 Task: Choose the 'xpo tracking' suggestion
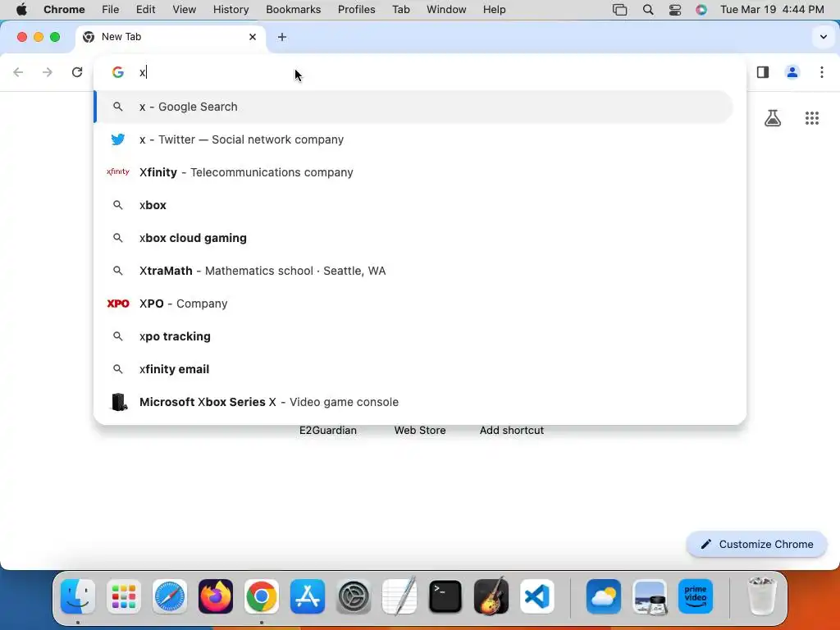(x=414, y=336)
